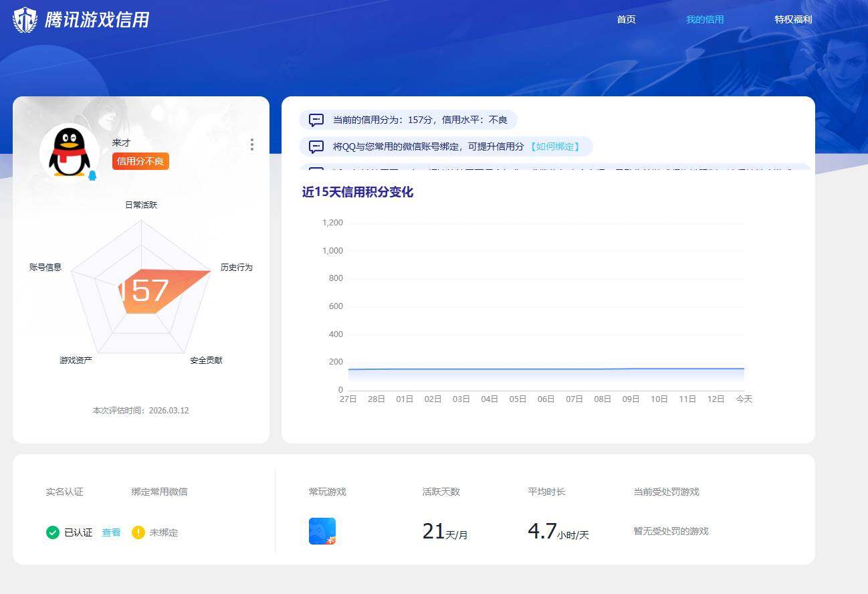Switch to the 首页 navigation item

(626, 19)
